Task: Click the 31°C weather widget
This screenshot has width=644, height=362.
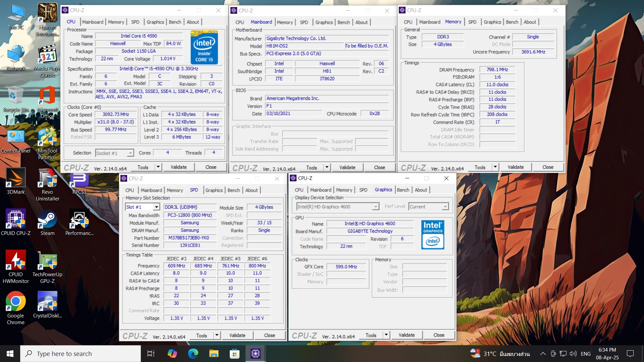Action: (x=500, y=354)
